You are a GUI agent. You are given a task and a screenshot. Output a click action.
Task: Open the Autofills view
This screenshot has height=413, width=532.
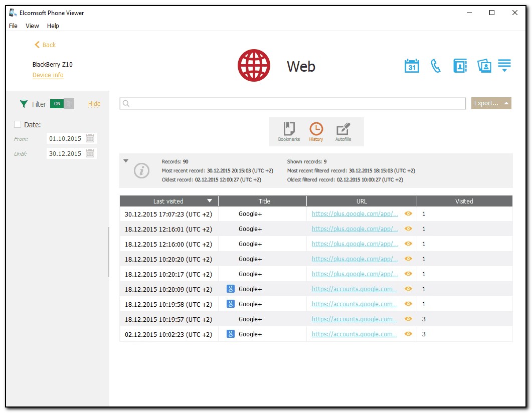tap(343, 131)
